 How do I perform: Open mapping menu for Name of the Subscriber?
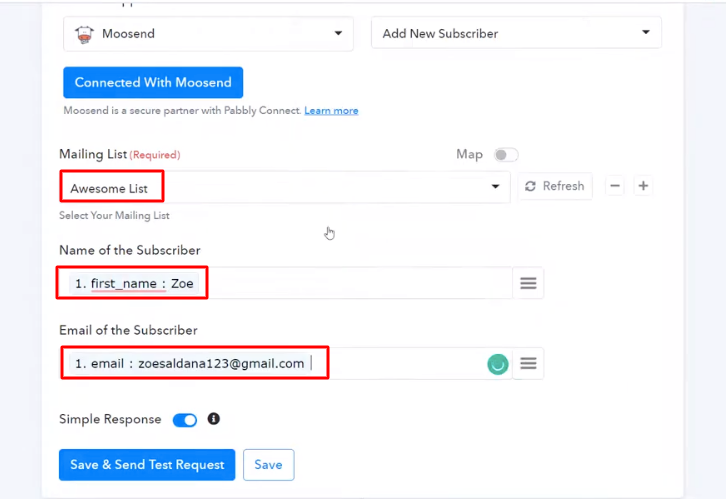tap(528, 283)
